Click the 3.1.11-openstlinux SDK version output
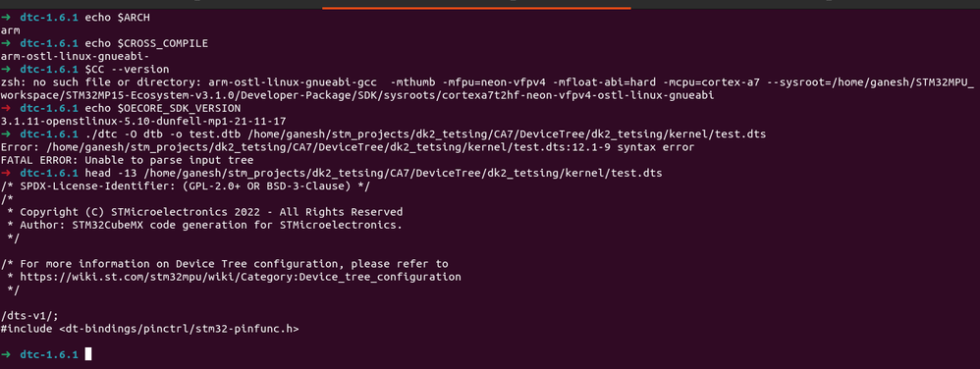 pyautogui.click(x=143, y=121)
